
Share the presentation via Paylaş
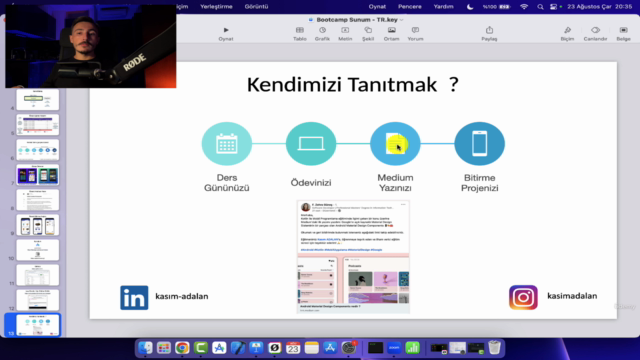pos(489,34)
